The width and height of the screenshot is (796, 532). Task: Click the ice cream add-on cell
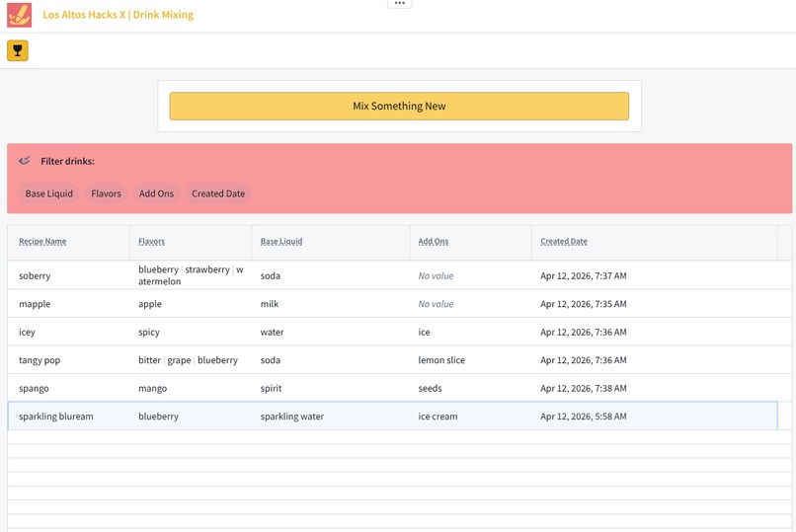[438, 417]
